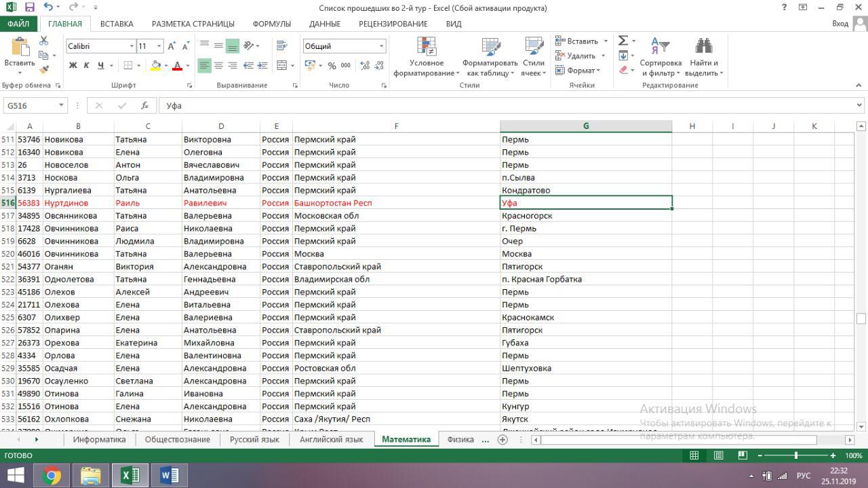
Task: Click the large Вставить paste button
Action: coord(19,56)
